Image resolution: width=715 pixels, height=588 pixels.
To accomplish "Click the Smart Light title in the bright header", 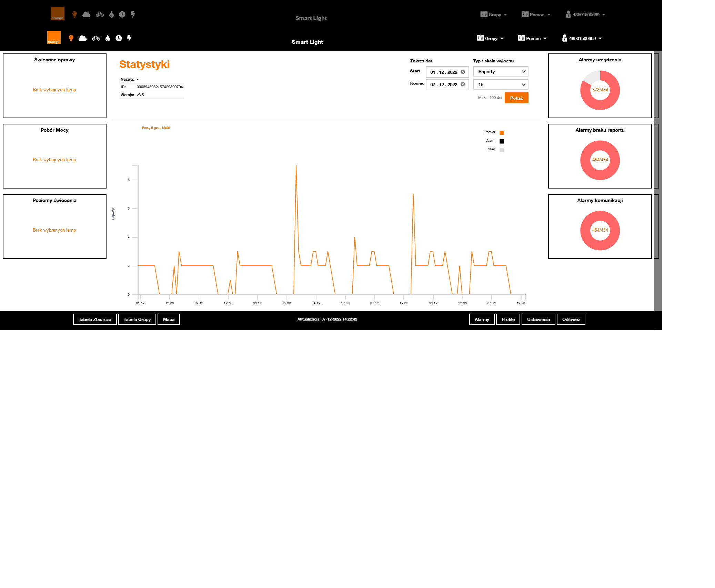I will coord(307,42).
